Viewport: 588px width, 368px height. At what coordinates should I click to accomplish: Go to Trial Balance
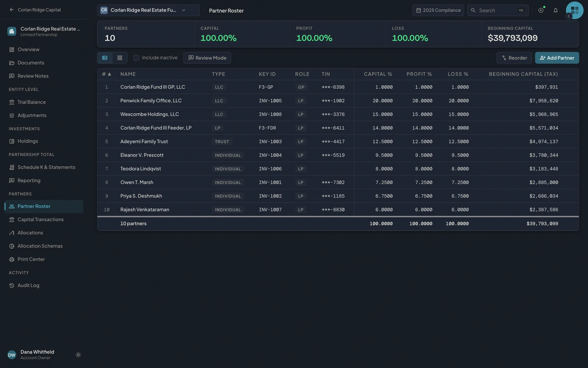pos(44,102)
